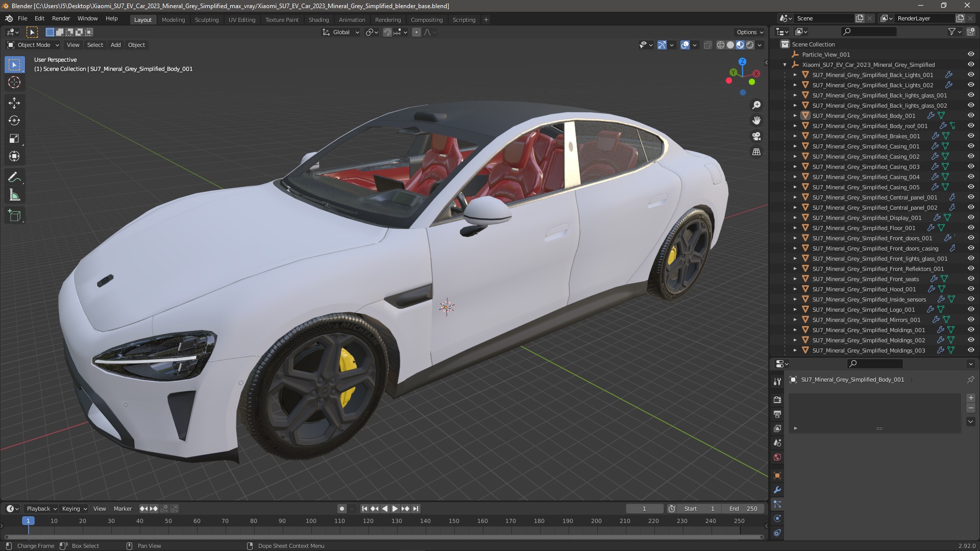Screen dimensions: 980x551
Task: Hide SU7 Body_001 object visibility
Action: [971, 116]
